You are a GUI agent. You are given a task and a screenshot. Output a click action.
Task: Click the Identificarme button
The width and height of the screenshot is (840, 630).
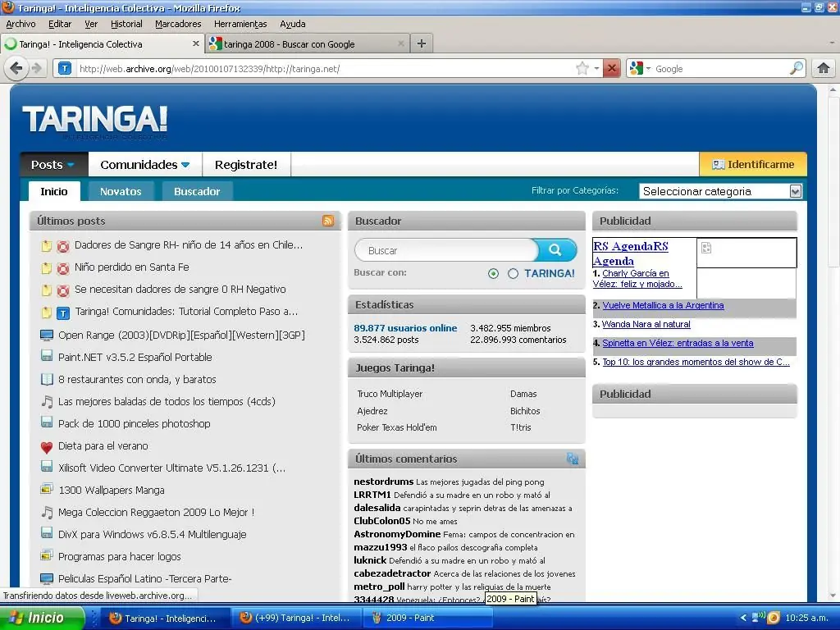point(753,164)
